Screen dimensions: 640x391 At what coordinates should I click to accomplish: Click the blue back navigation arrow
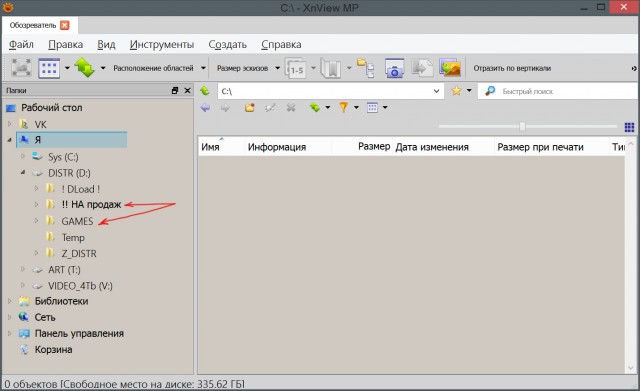click(x=205, y=107)
